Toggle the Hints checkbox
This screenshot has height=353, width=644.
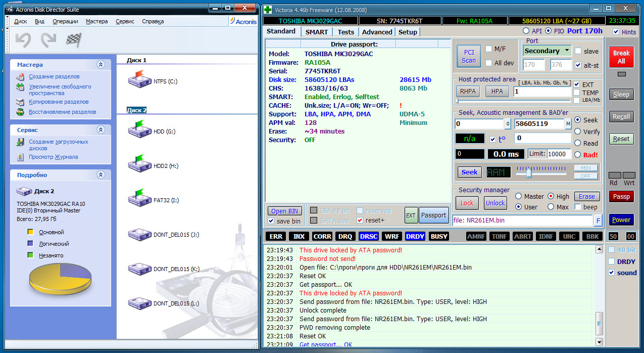[x=616, y=32]
